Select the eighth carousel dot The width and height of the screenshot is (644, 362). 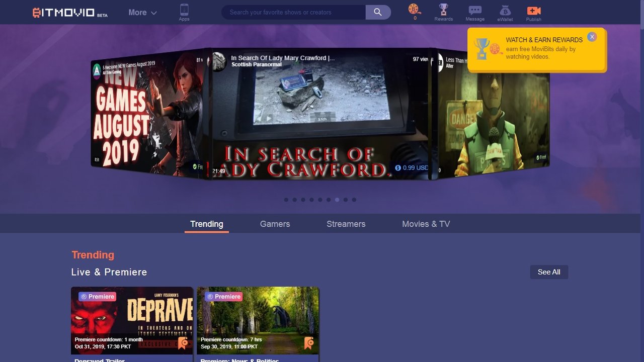click(x=346, y=200)
